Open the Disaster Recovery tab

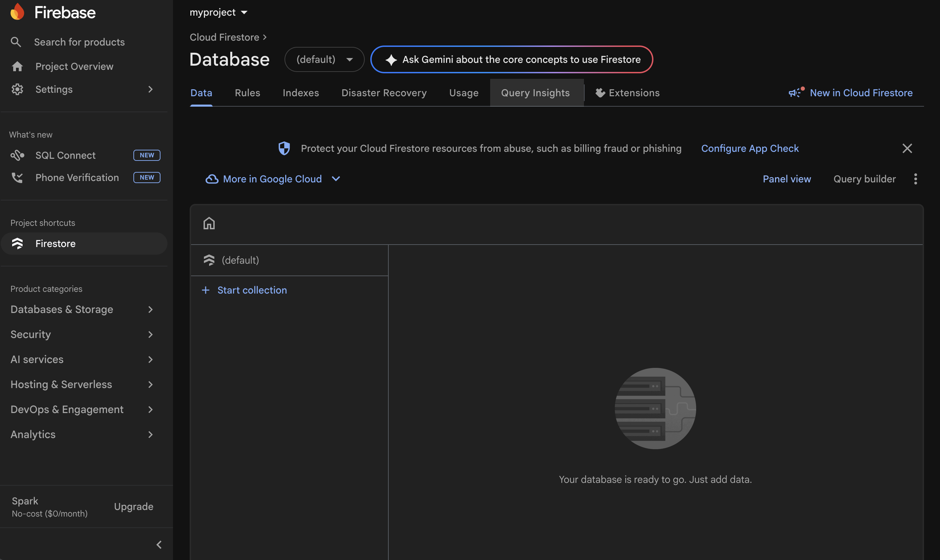pos(384,93)
